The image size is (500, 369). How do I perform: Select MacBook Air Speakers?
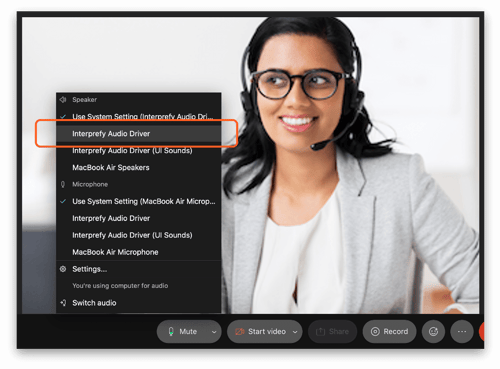click(x=139, y=167)
